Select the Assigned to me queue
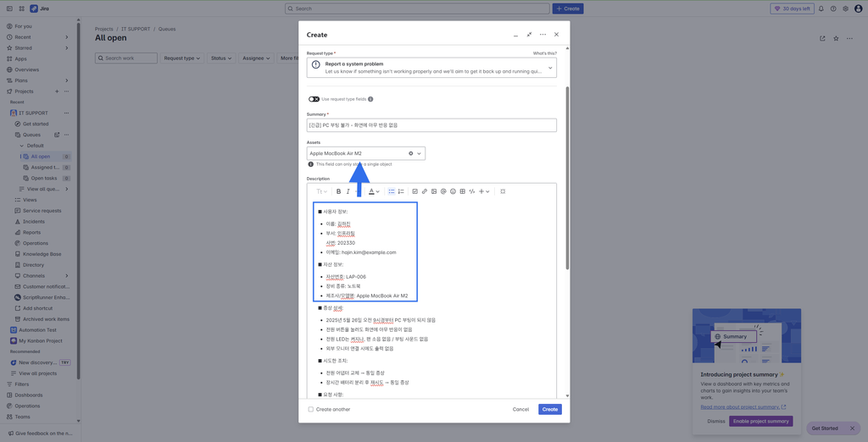Screen dimensions: 868x442 point(47,167)
